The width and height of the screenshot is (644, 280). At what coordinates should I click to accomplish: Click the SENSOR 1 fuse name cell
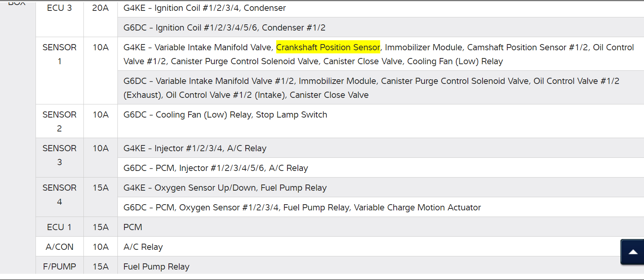pos(59,54)
